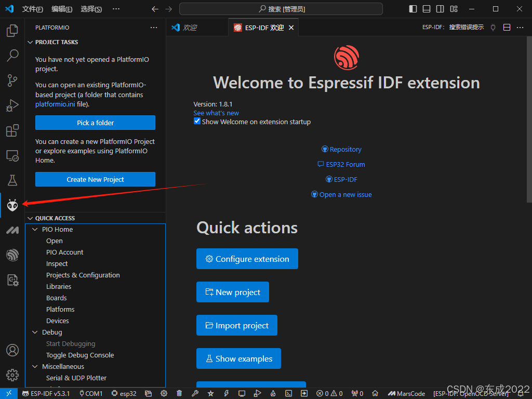The image size is (532, 399).
Task: Open the title bar menu overflow ellipsis
Action: pos(116,9)
